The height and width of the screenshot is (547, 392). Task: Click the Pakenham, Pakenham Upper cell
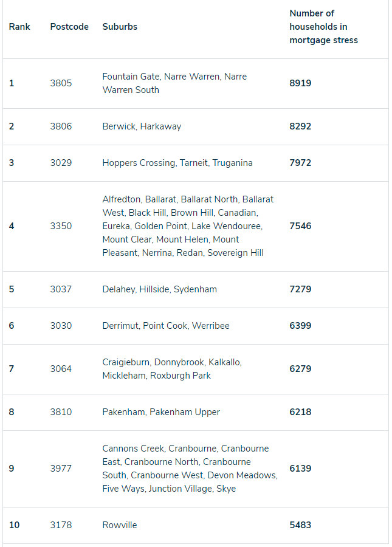pos(161,412)
